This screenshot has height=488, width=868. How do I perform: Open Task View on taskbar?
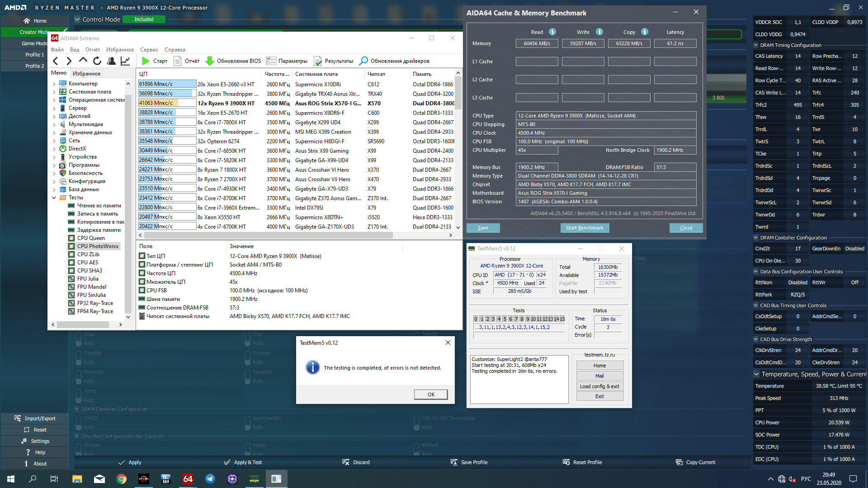click(54, 479)
